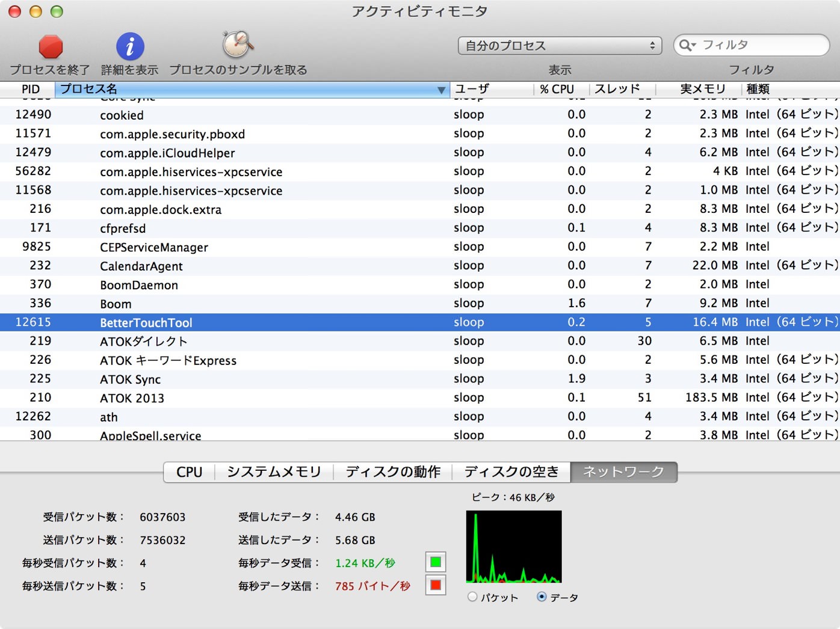Switch to the ディスクの動作 tab
Screen dimensions: 840x629
pos(392,472)
